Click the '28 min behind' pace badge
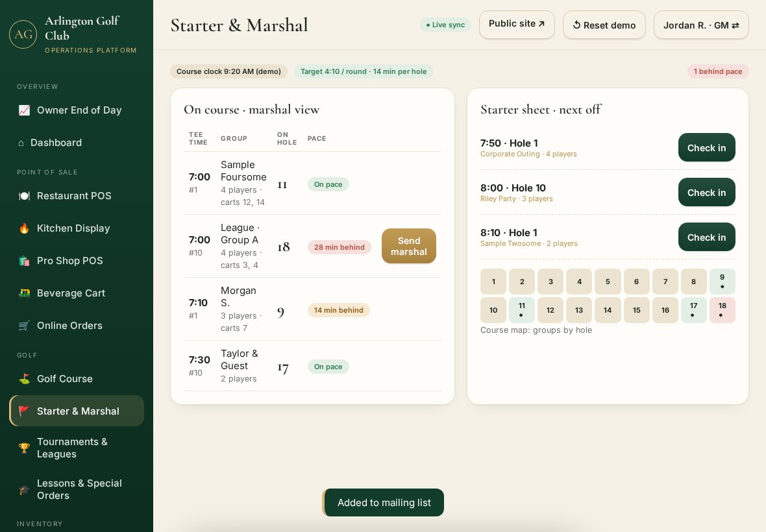The image size is (766, 532). click(x=340, y=247)
